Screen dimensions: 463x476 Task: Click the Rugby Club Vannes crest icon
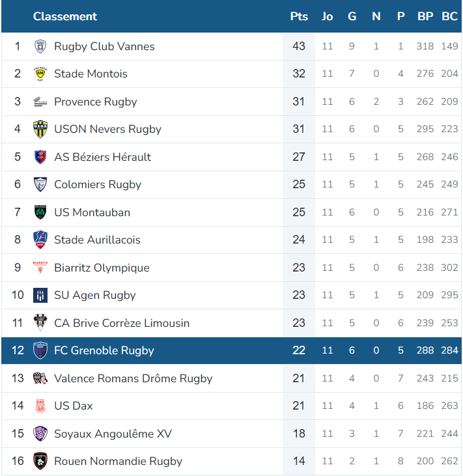[x=40, y=46]
